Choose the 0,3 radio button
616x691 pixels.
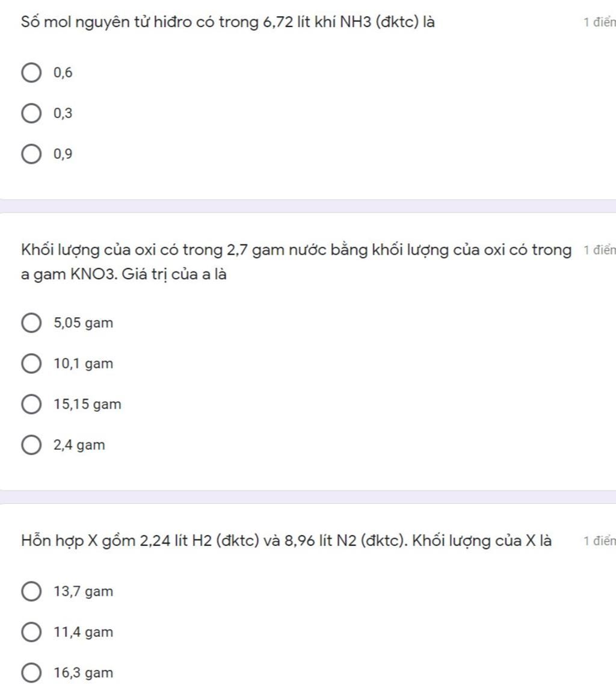pyautogui.click(x=31, y=113)
